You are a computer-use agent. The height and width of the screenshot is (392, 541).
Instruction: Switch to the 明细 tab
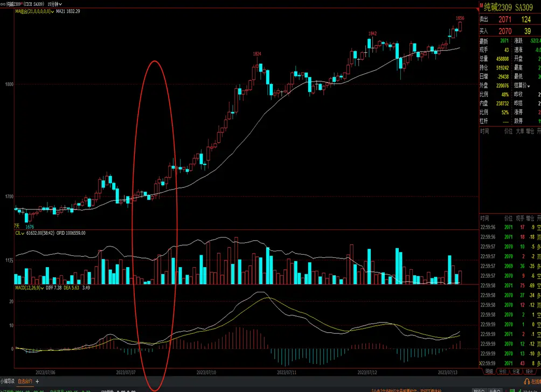(489, 372)
